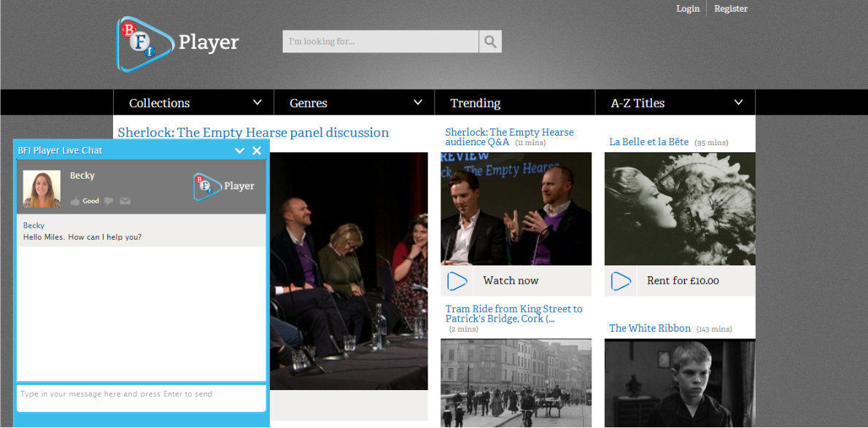Click the magnifying glass search button
Screen dimensions: 868x428
pyautogui.click(x=490, y=42)
